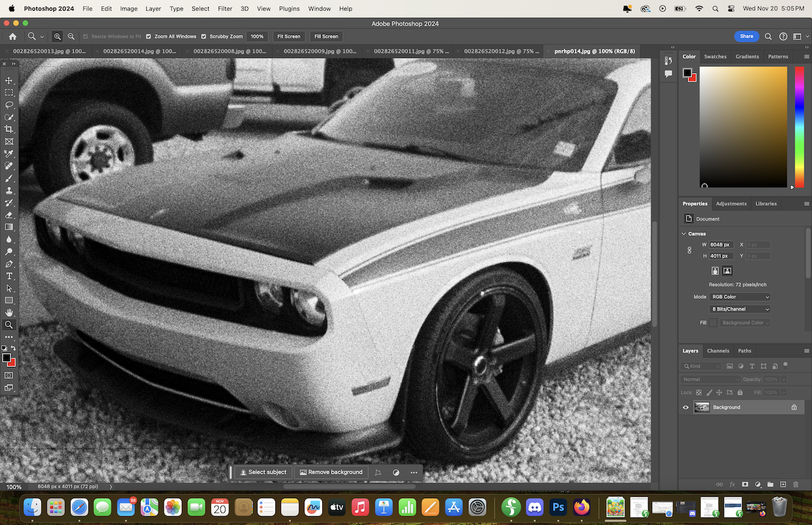Select the Move tool
812x525 pixels.
[9, 81]
